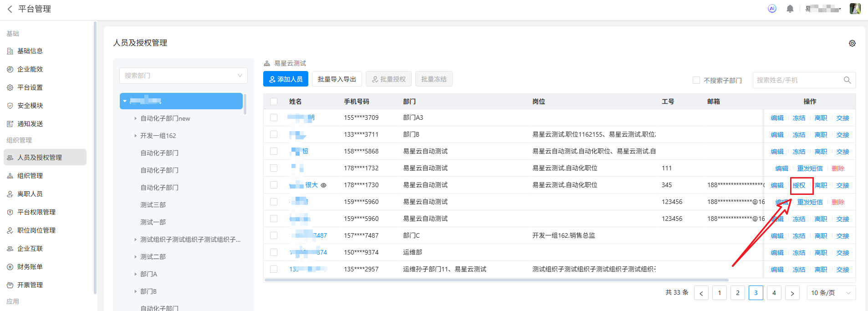Click 编辑 in the 155****3709 row
The width and height of the screenshot is (868, 311).
point(777,118)
